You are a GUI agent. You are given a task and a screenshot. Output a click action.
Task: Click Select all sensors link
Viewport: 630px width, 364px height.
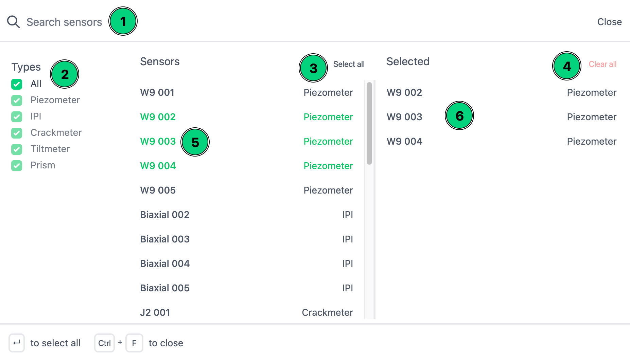point(349,64)
